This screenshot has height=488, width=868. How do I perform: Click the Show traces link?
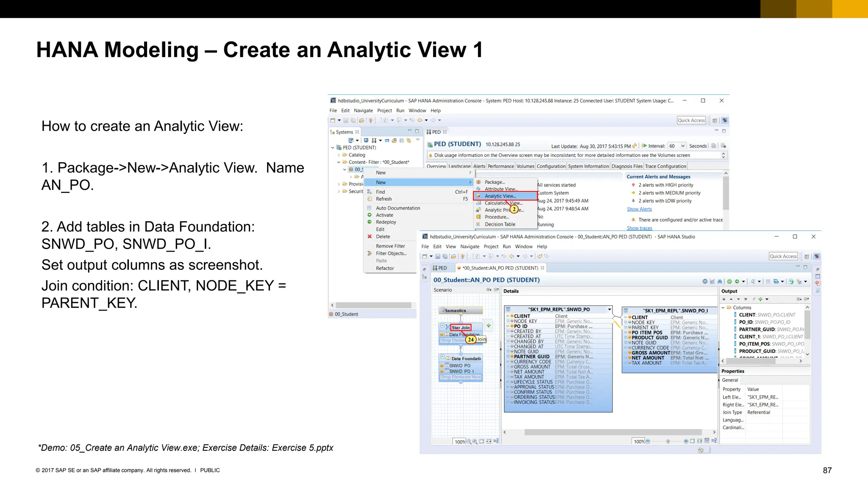[x=639, y=228]
